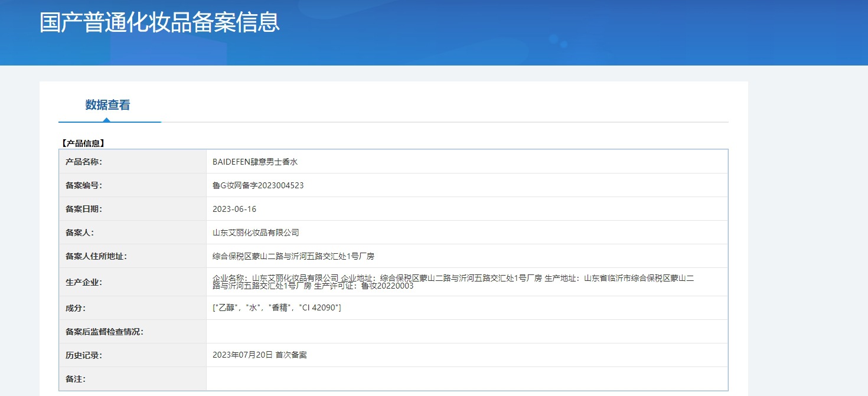Click the 生产企业 label cell
The image size is (868, 396).
coord(133,282)
